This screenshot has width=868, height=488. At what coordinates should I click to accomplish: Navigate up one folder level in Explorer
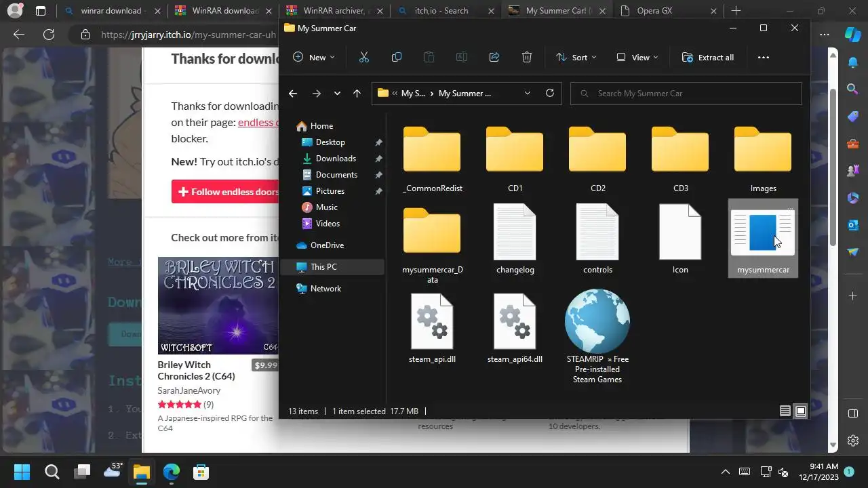(357, 94)
